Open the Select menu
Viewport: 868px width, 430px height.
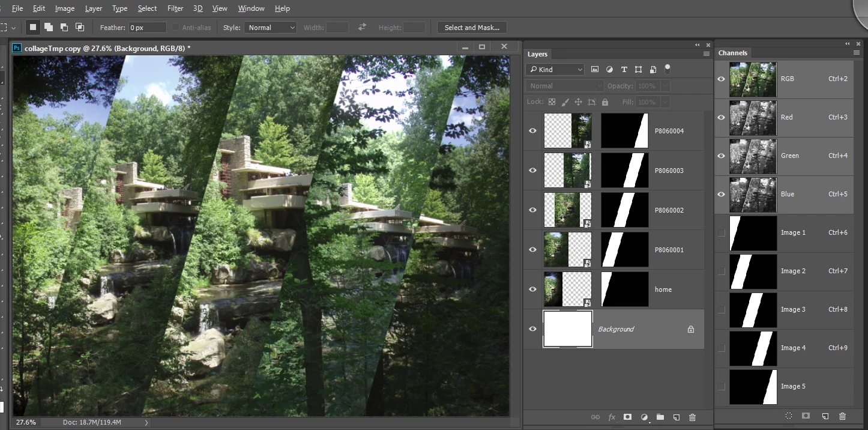(x=147, y=8)
